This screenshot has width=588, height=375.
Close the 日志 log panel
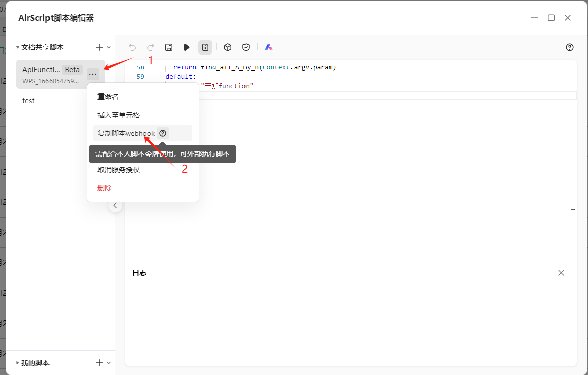click(561, 273)
